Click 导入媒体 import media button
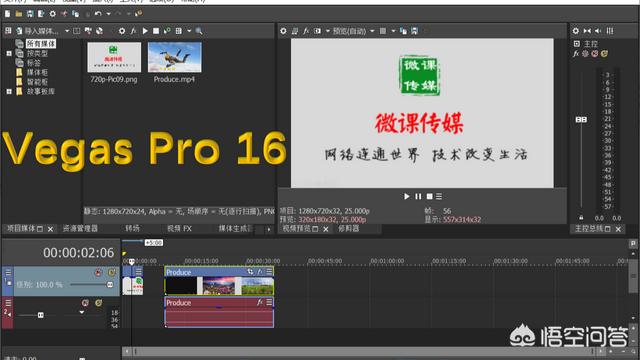The height and width of the screenshot is (360, 640). point(37,31)
